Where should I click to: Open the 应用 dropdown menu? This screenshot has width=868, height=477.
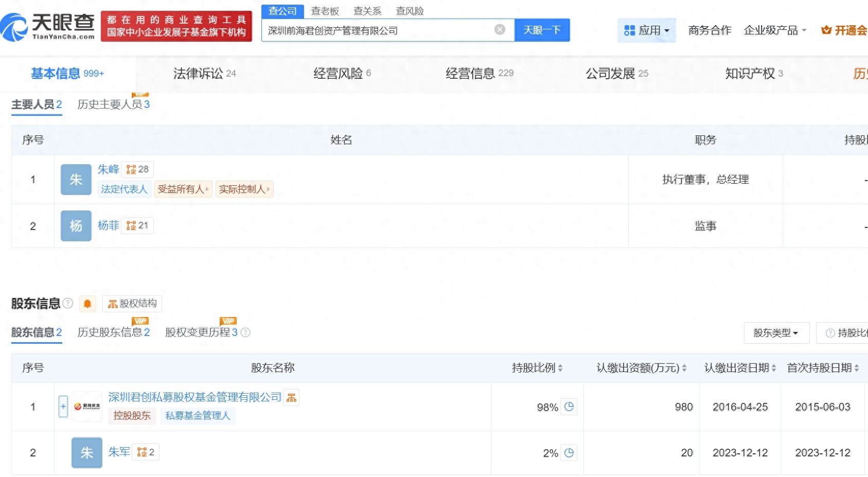(646, 30)
